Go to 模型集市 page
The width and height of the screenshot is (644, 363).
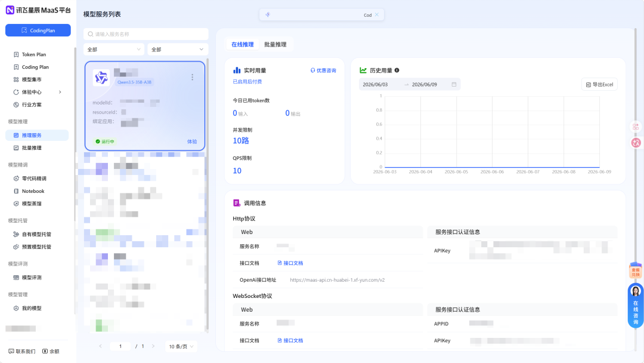pos(32,80)
